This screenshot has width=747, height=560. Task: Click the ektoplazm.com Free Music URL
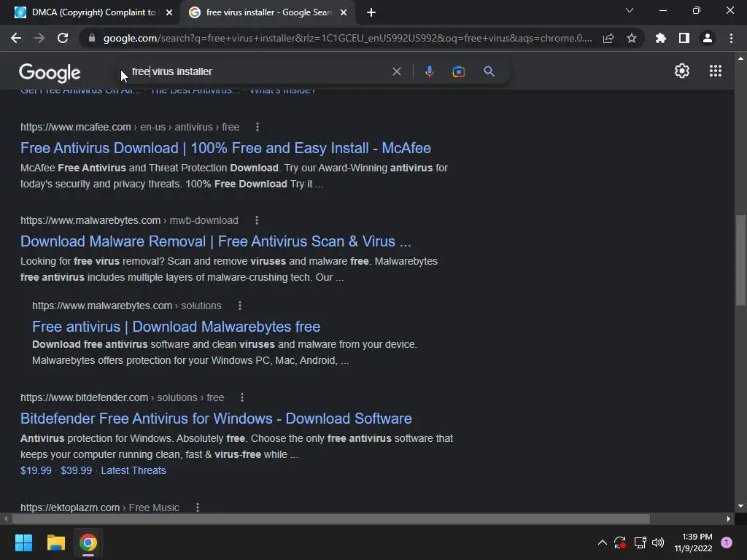[100, 507]
